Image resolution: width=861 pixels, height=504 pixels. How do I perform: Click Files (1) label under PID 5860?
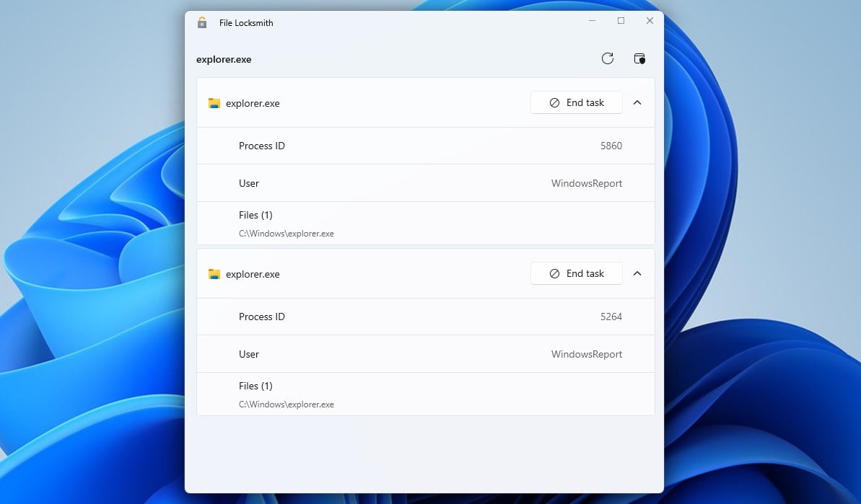click(x=255, y=215)
